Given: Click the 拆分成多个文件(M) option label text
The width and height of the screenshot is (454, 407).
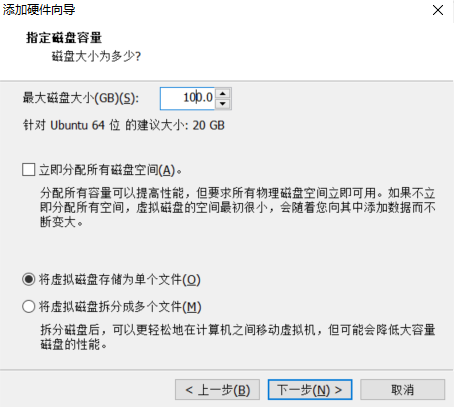Looking at the screenshot, I should (120, 307).
